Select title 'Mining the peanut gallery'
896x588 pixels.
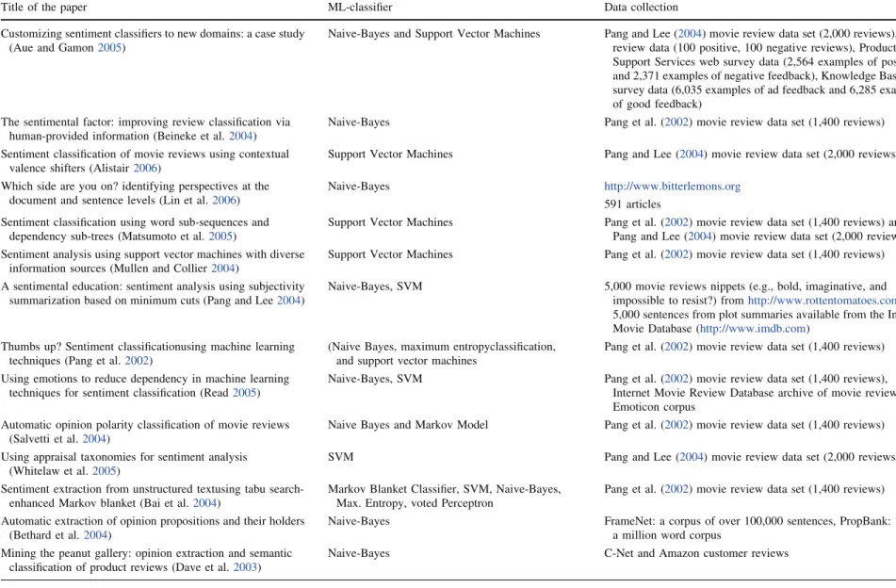coord(66,554)
